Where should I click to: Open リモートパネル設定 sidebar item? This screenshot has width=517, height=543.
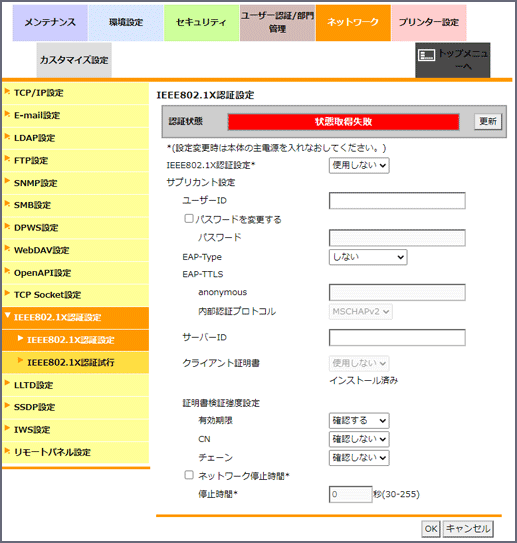(75, 452)
